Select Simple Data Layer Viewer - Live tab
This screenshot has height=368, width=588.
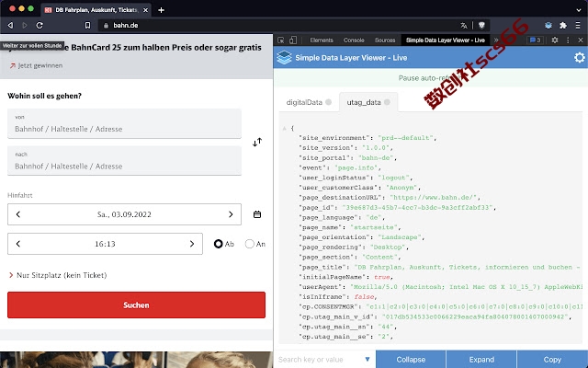(x=445, y=40)
